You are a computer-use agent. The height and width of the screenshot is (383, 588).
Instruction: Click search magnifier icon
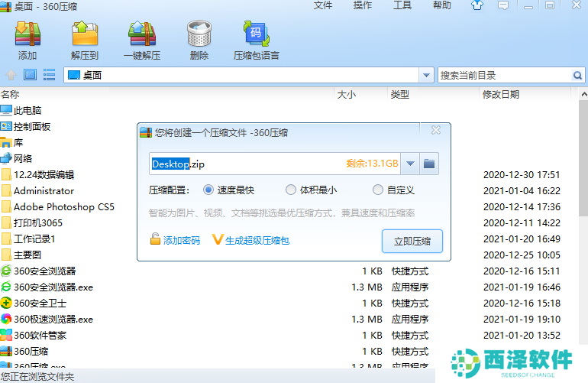click(x=578, y=75)
